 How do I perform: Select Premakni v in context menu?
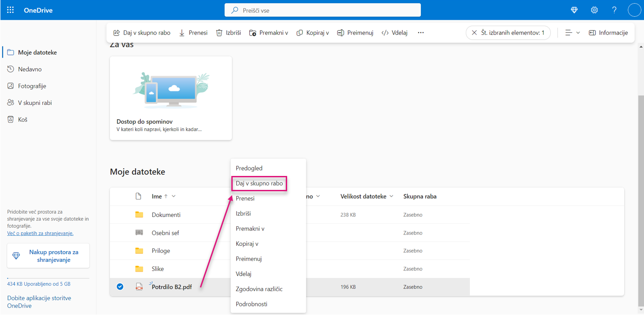point(268,229)
